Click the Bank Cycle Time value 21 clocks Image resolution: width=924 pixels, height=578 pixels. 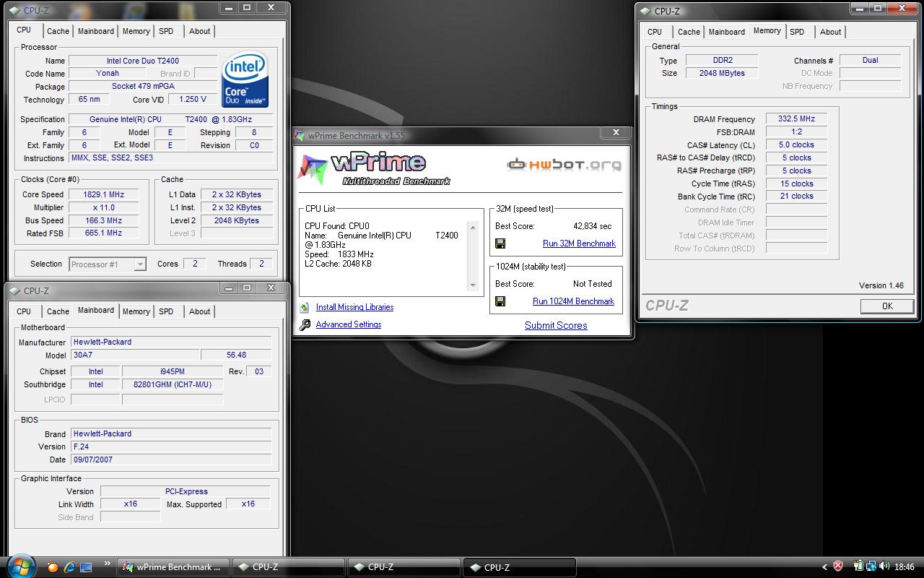click(x=796, y=196)
